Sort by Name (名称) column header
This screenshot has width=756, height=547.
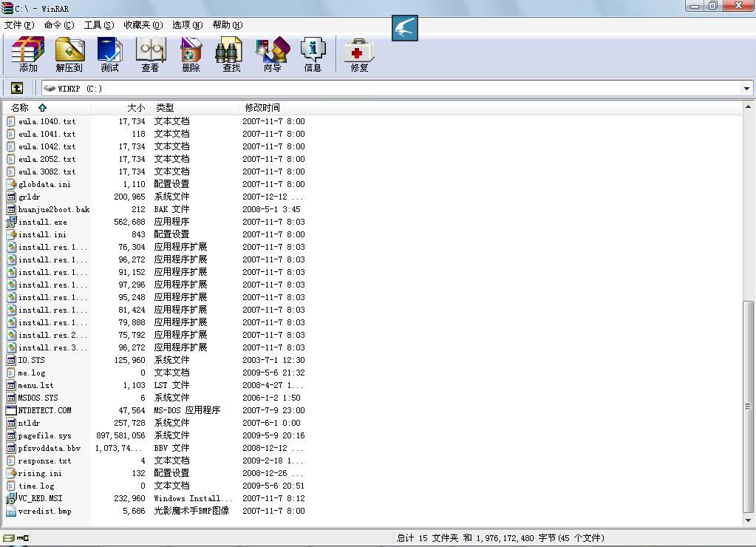[46, 108]
